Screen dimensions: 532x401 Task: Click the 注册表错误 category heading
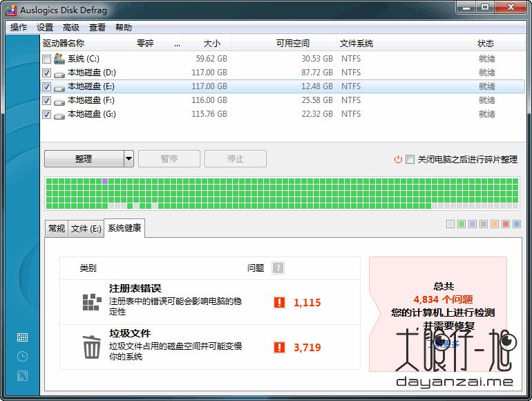[x=135, y=288]
